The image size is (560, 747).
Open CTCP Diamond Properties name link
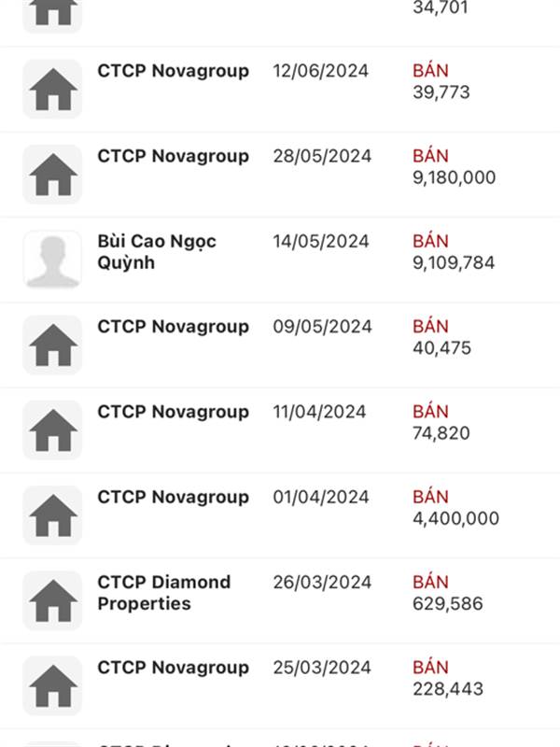coord(164,593)
